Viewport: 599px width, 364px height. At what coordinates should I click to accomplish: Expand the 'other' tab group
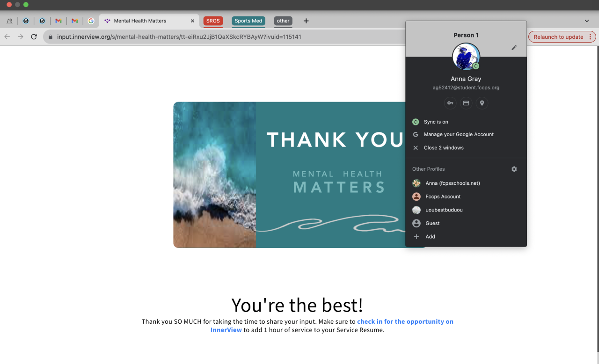pyautogui.click(x=283, y=21)
